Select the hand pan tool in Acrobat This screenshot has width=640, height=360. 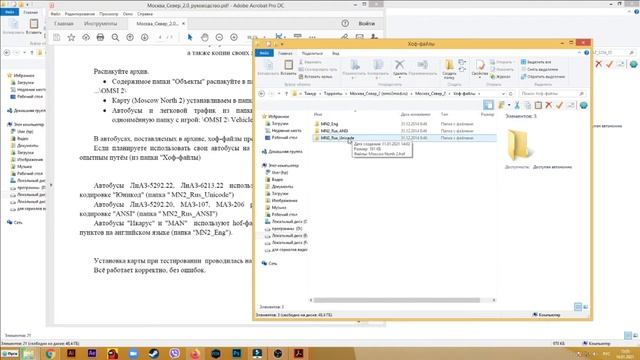click(204, 38)
